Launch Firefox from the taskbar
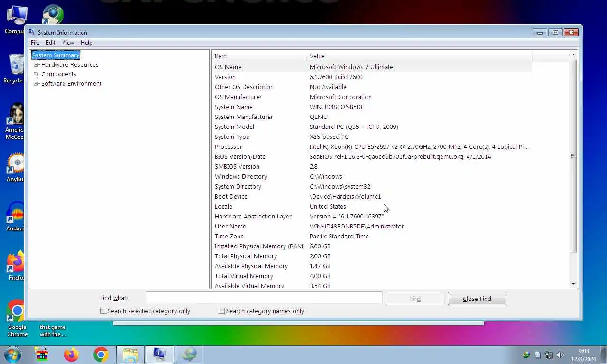 pyautogui.click(x=72, y=355)
